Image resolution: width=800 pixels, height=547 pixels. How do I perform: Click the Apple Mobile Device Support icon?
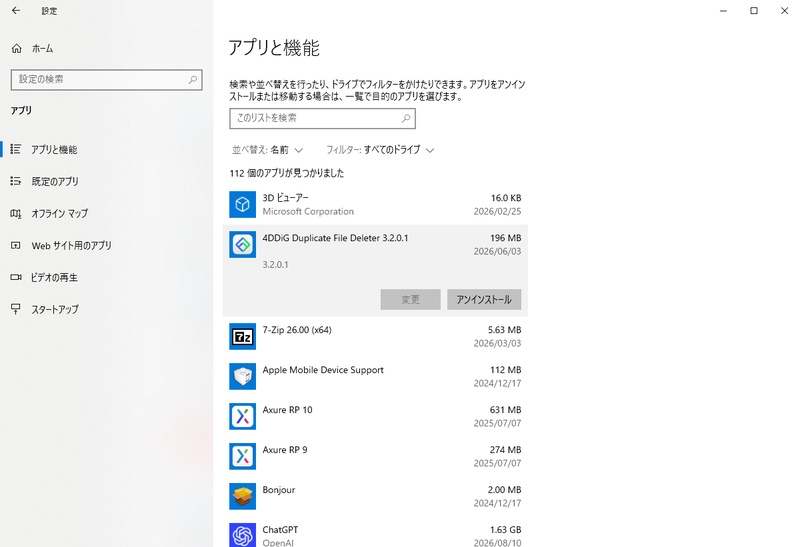click(x=242, y=377)
